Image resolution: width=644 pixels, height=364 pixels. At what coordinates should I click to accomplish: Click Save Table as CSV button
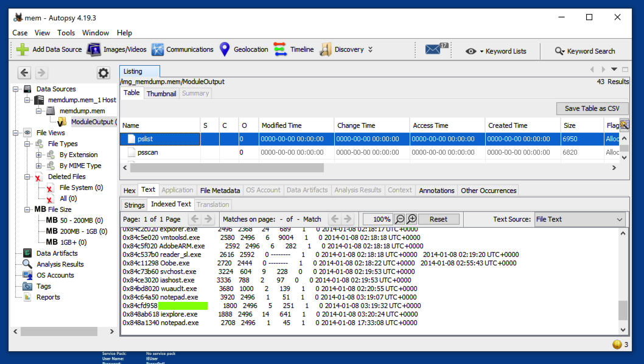[x=592, y=108]
